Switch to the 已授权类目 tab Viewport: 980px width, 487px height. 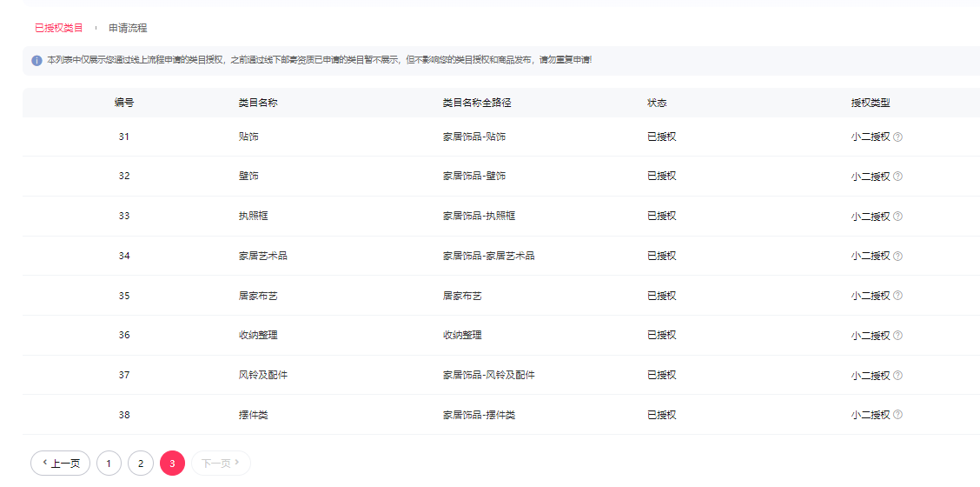pos(59,28)
